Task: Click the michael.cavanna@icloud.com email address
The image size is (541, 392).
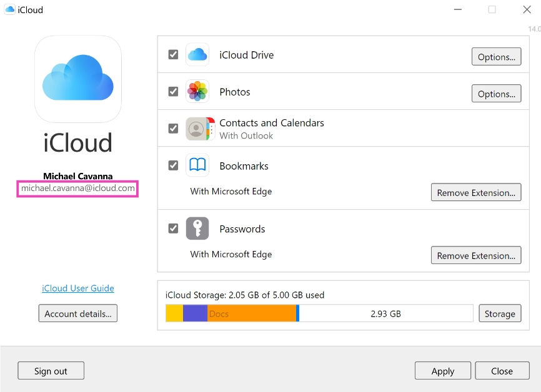Action: click(x=78, y=189)
